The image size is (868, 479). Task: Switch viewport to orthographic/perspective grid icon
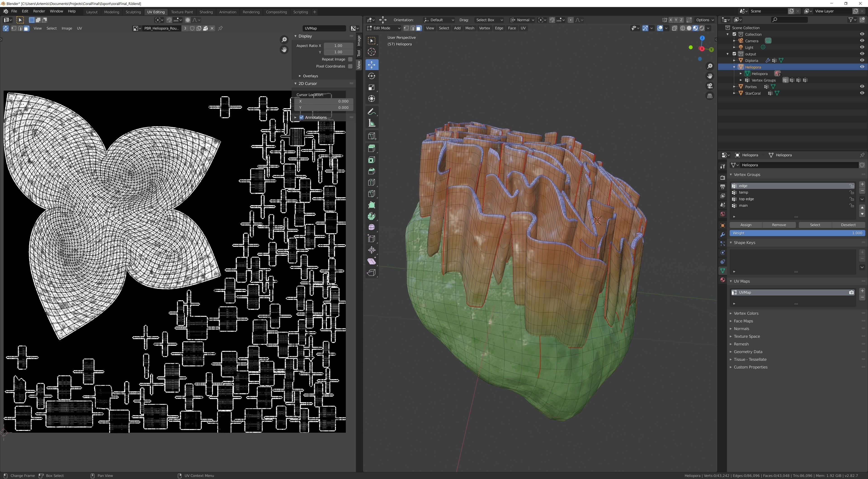coord(710,96)
